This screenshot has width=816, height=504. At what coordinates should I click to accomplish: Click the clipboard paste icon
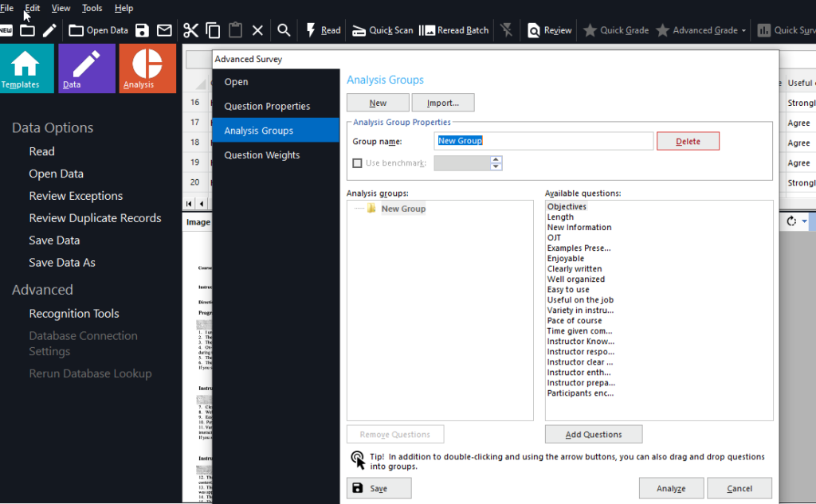(235, 30)
